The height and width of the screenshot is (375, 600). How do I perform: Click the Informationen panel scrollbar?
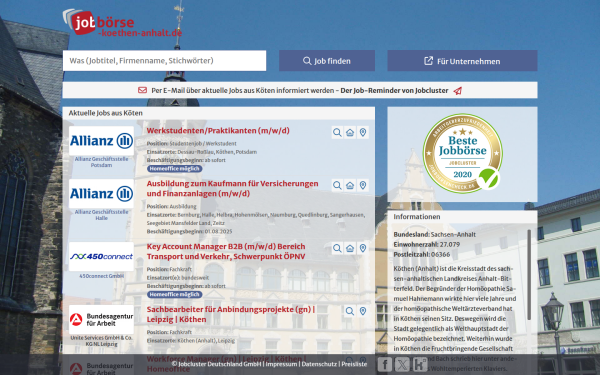(x=529, y=275)
